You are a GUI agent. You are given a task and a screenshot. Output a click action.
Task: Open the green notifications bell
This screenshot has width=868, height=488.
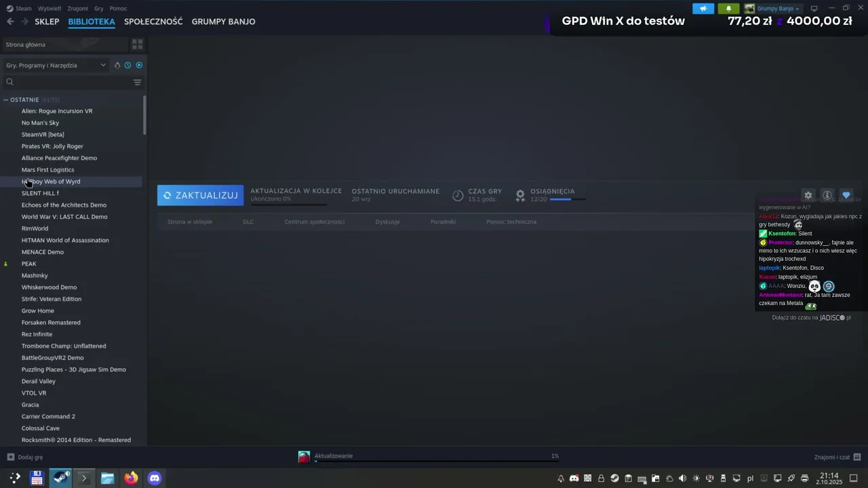pyautogui.click(x=728, y=9)
